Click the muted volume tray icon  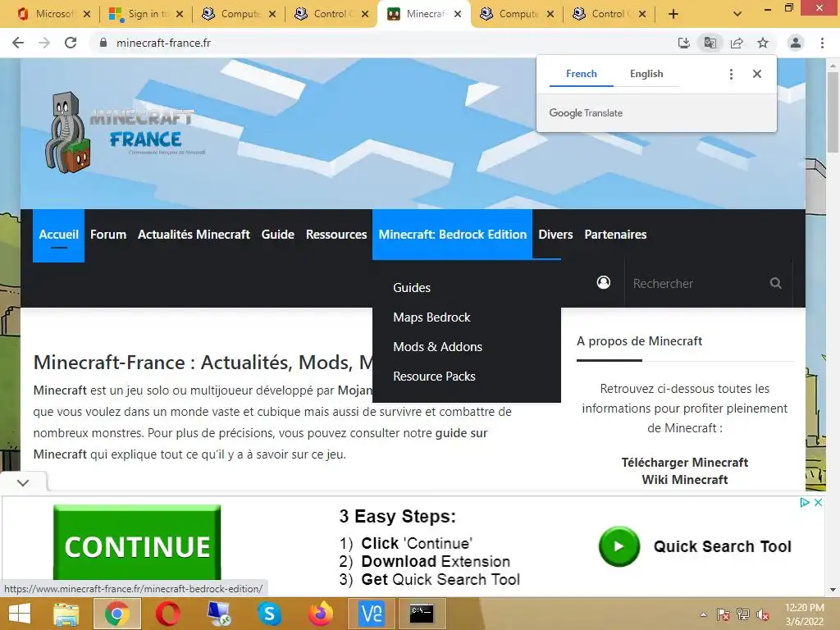[763, 614]
